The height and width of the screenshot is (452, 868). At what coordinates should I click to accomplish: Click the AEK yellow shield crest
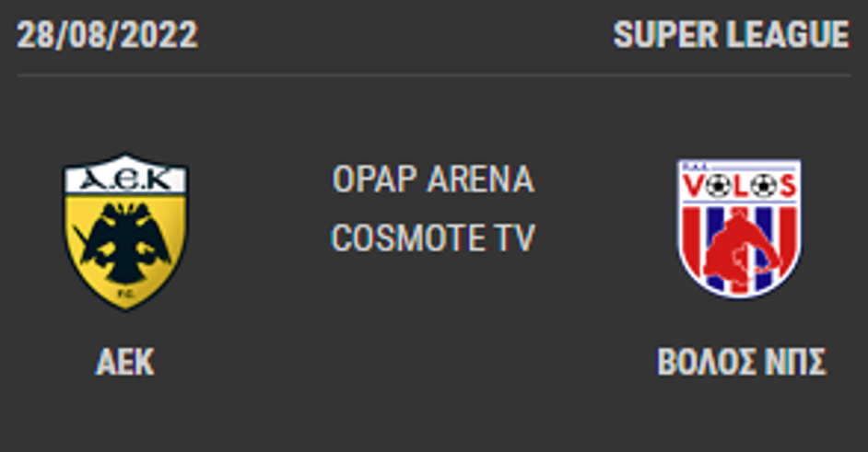[125, 230]
